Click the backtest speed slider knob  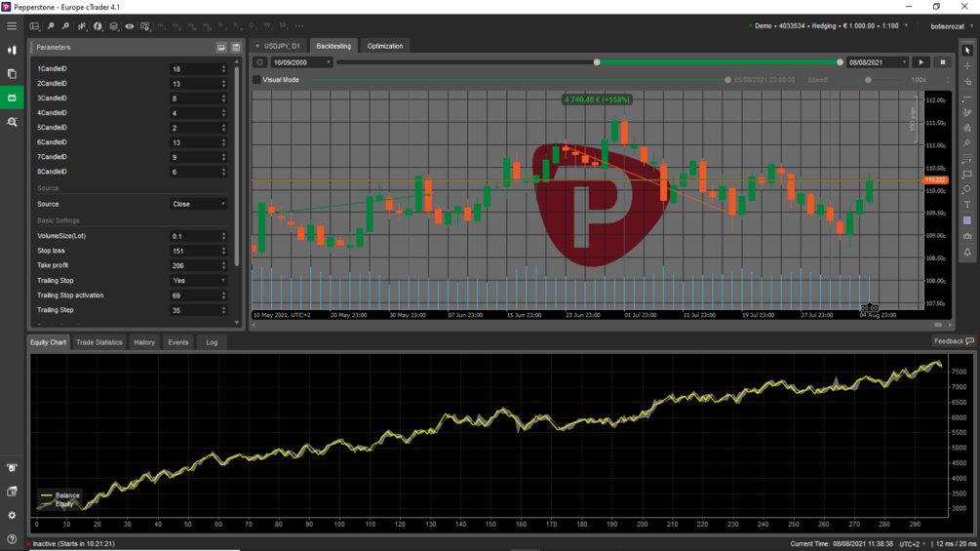[868, 80]
